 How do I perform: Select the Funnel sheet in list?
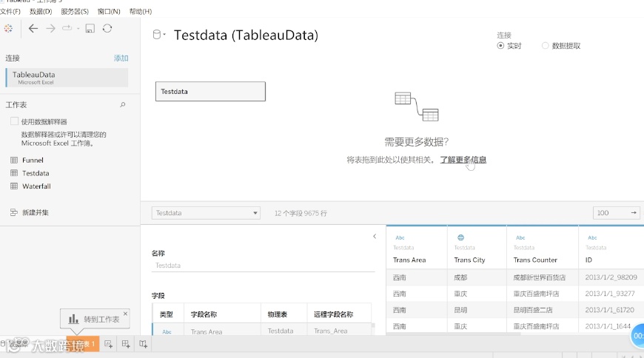33,160
